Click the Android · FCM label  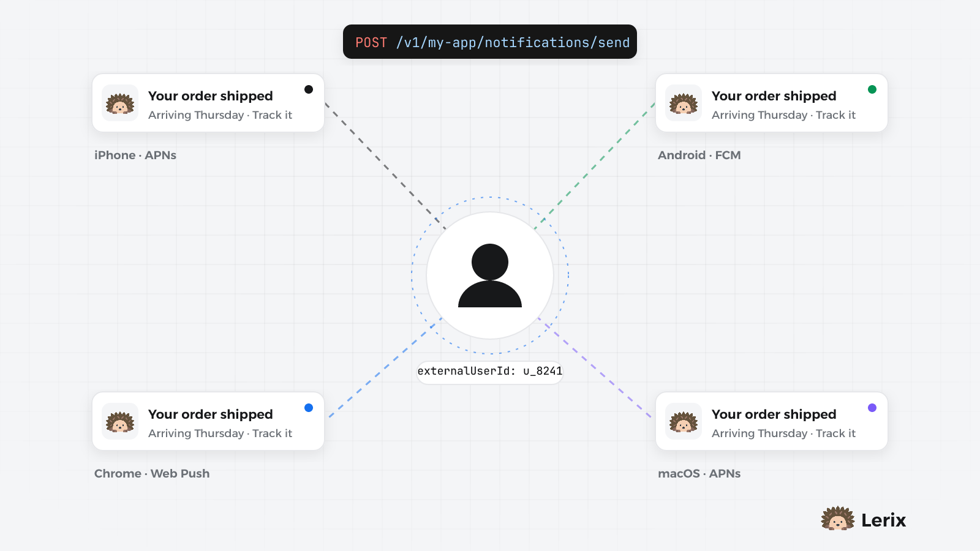(x=699, y=155)
